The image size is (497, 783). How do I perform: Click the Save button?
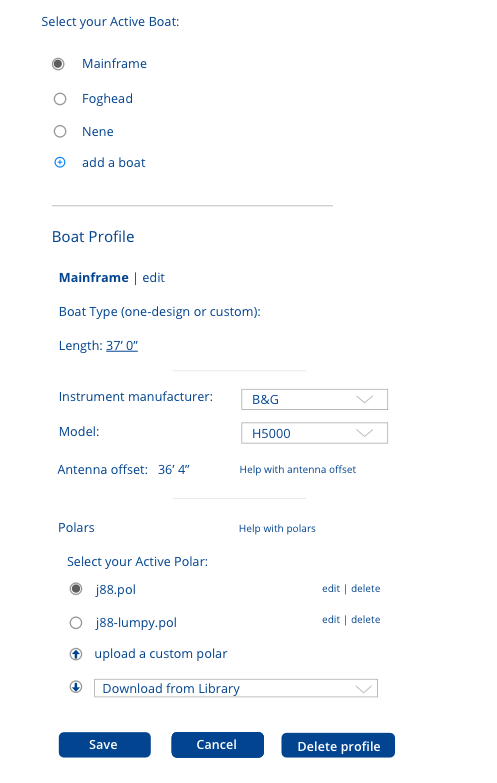click(104, 745)
